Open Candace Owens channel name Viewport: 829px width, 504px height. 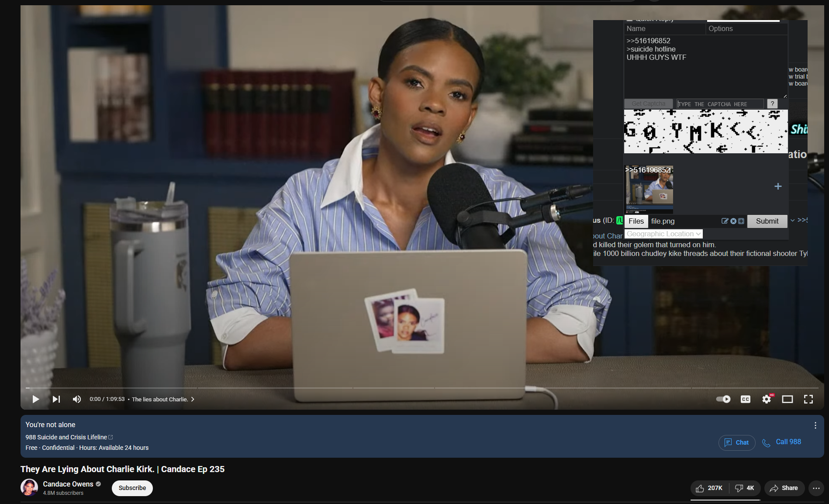[x=68, y=484]
